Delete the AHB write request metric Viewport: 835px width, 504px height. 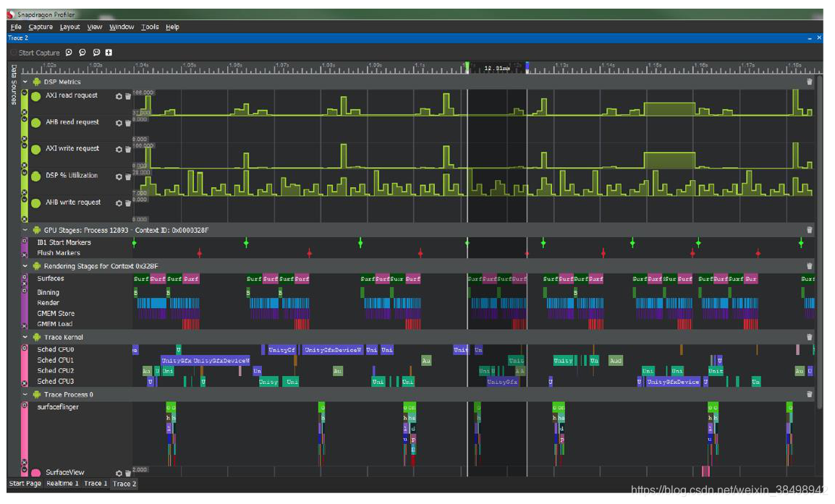(x=128, y=203)
